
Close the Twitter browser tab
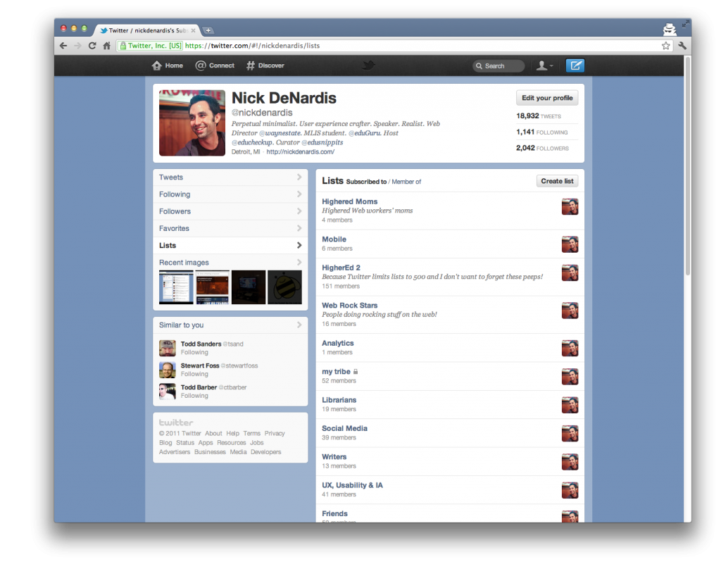tap(193, 30)
